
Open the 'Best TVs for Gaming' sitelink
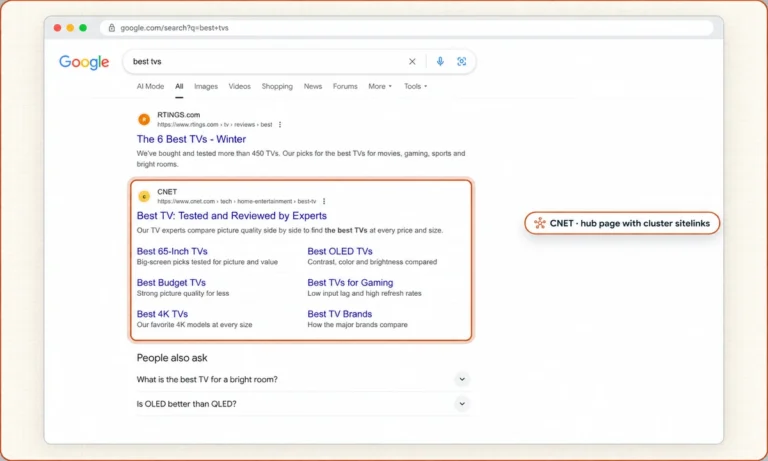(x=350, y=283)
